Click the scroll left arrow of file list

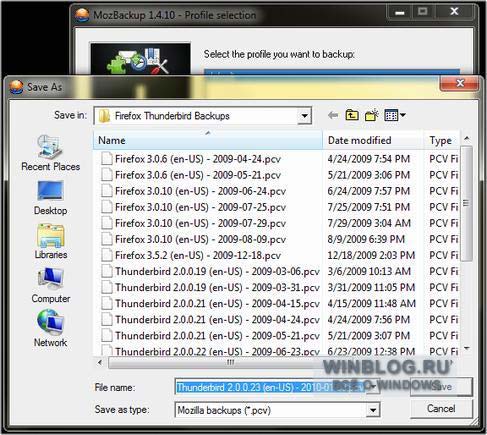[100, 363]
